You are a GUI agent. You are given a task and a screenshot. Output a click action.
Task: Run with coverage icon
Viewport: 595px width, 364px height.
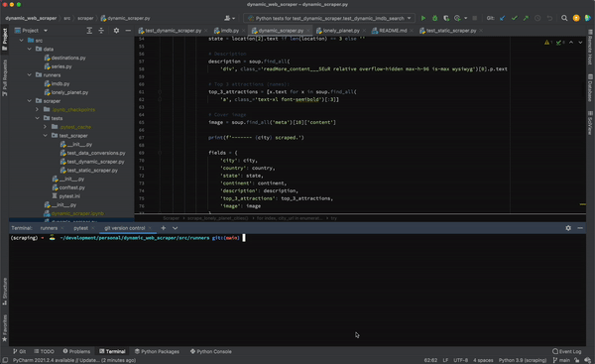pos(446,18)
